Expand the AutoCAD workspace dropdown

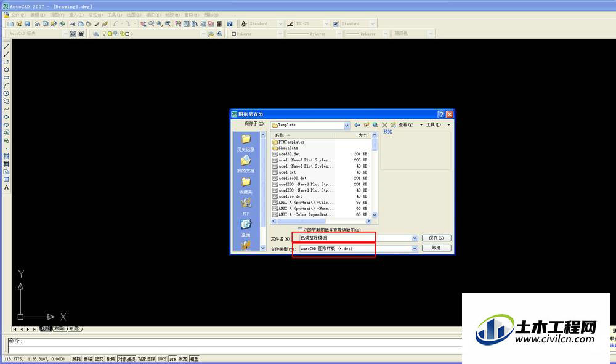[x=65, y=34]
